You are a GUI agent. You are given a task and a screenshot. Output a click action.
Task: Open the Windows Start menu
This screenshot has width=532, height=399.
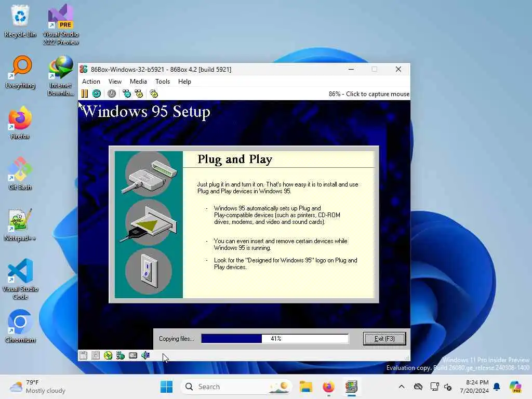[x=166, y=387]
